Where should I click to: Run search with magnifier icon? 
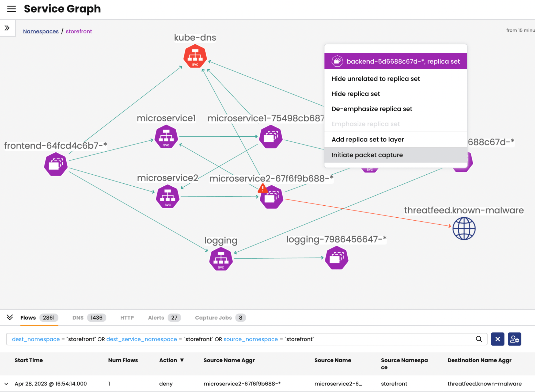tap(479, 339)
